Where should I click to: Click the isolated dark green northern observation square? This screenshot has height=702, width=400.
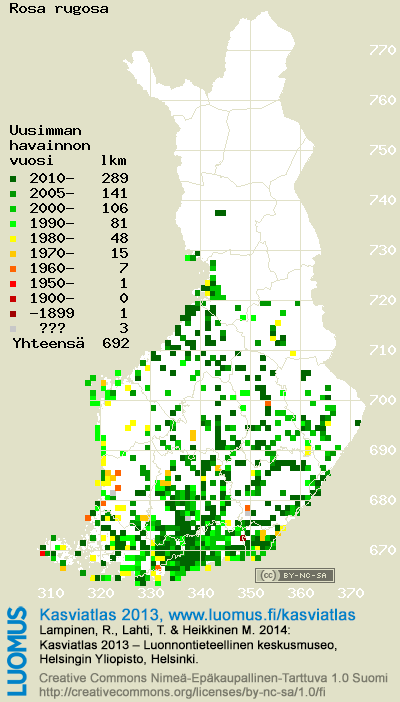point(220,213)
